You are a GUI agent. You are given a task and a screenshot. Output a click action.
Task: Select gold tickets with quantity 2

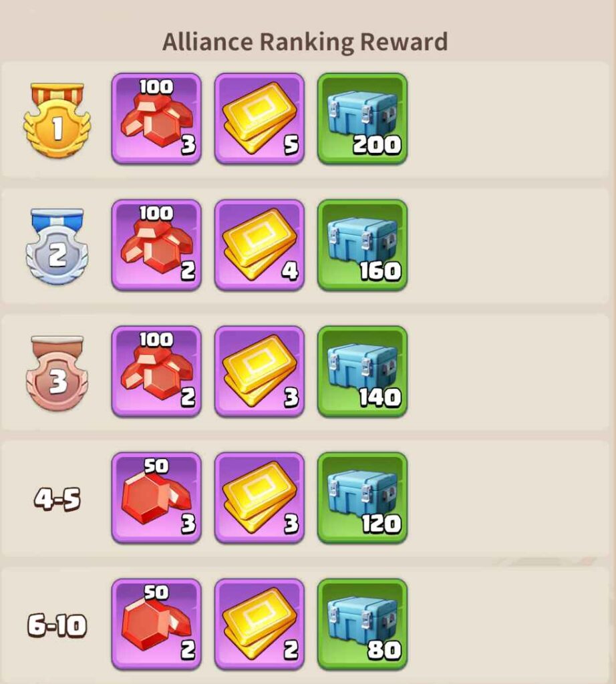260,625
